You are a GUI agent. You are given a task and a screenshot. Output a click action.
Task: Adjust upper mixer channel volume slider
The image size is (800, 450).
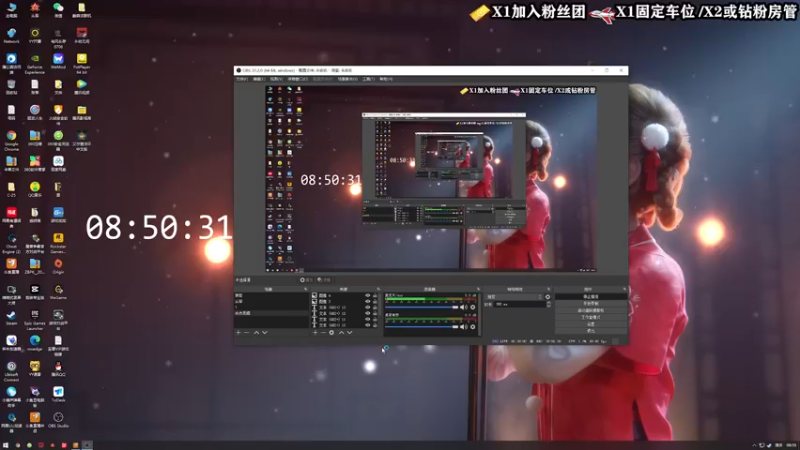coord(422,307)
